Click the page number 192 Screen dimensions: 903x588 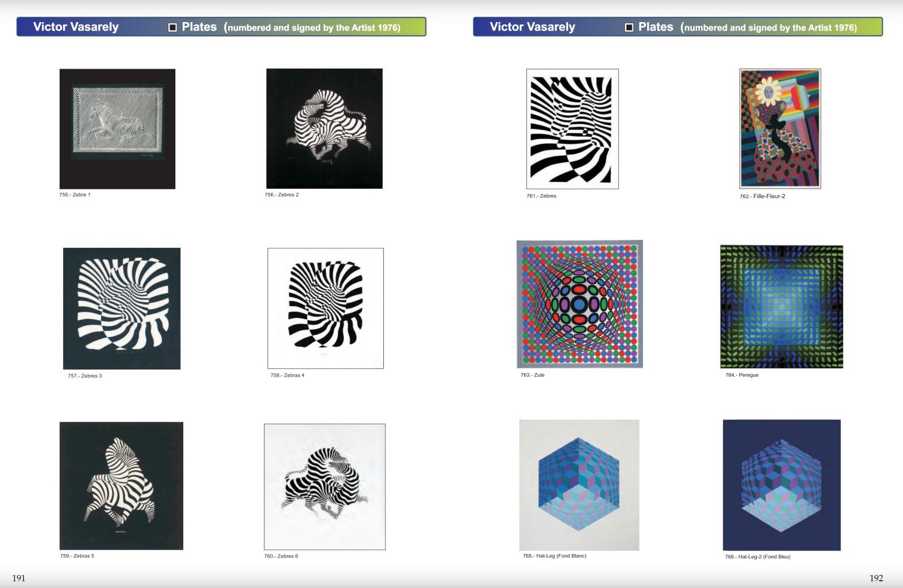click(876, 578)
